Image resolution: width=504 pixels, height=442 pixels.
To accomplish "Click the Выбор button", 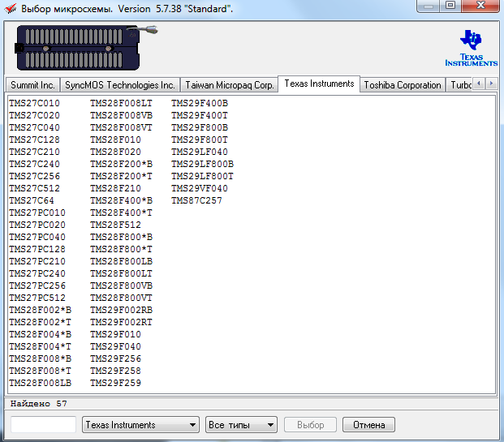I will click(x=310, y=425).
